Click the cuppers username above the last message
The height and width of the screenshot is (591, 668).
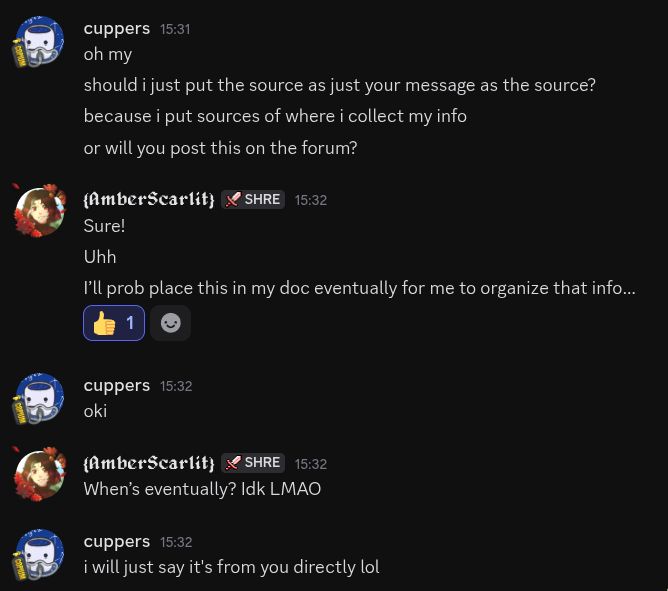pos(117,541)
